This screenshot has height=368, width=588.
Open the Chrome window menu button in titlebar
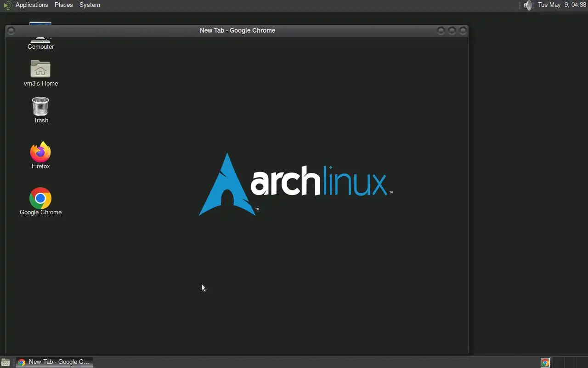click(11, 31)
